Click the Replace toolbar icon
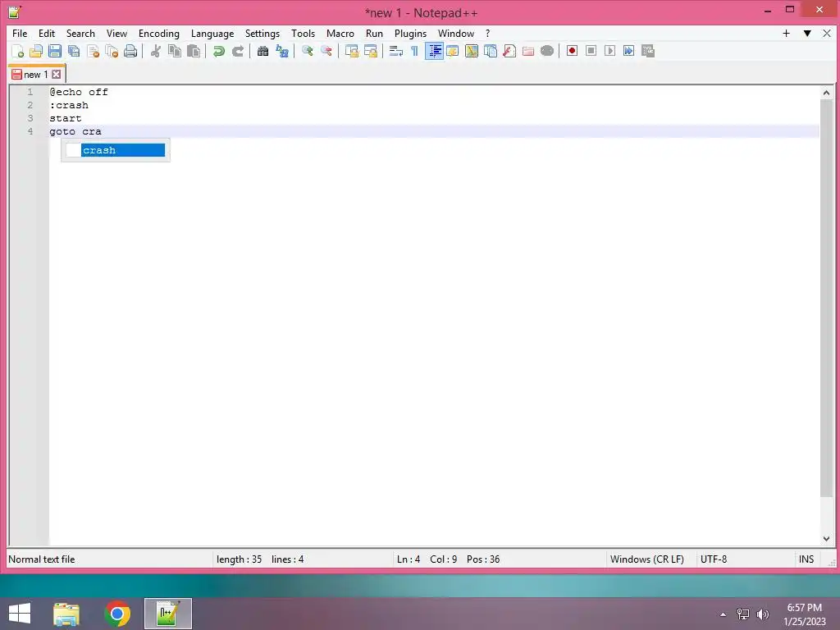 [x=282, y=52]
